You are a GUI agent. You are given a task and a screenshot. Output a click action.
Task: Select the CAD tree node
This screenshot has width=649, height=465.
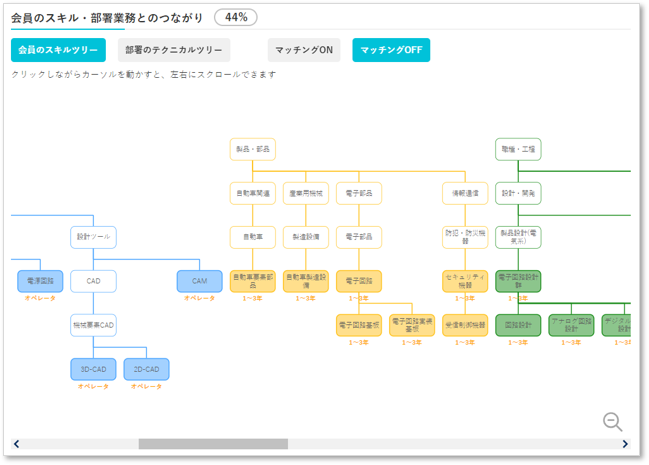(93, 281)
